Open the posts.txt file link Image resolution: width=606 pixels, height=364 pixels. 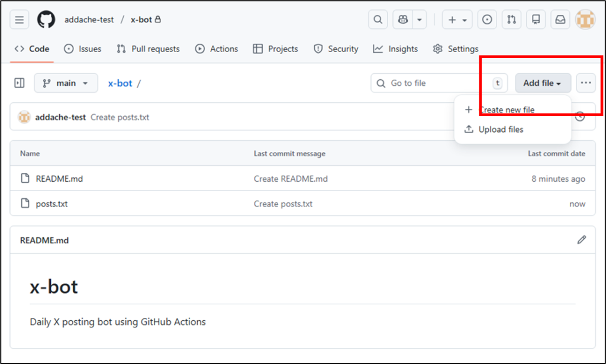click(x=51, y=204)
